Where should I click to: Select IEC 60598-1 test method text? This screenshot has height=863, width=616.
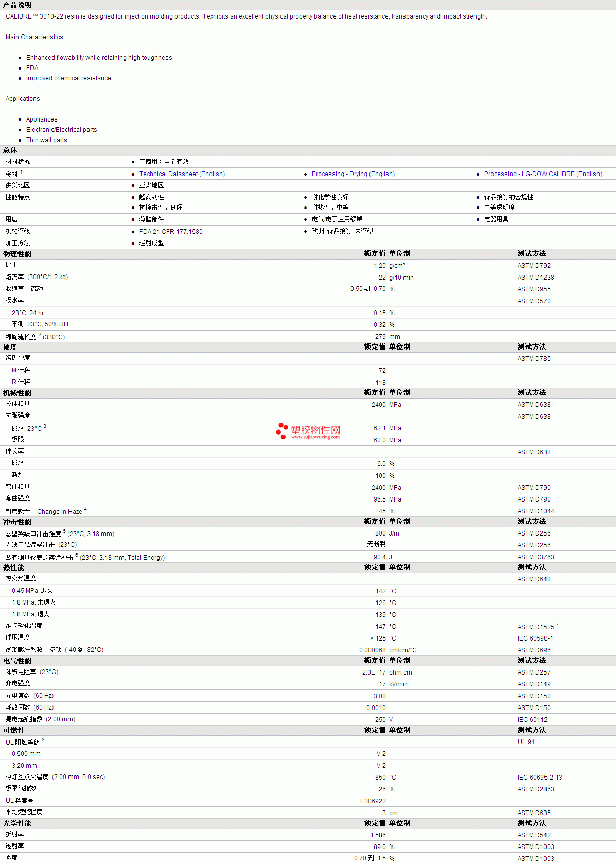pyautogui.click(x=535, y=638)
